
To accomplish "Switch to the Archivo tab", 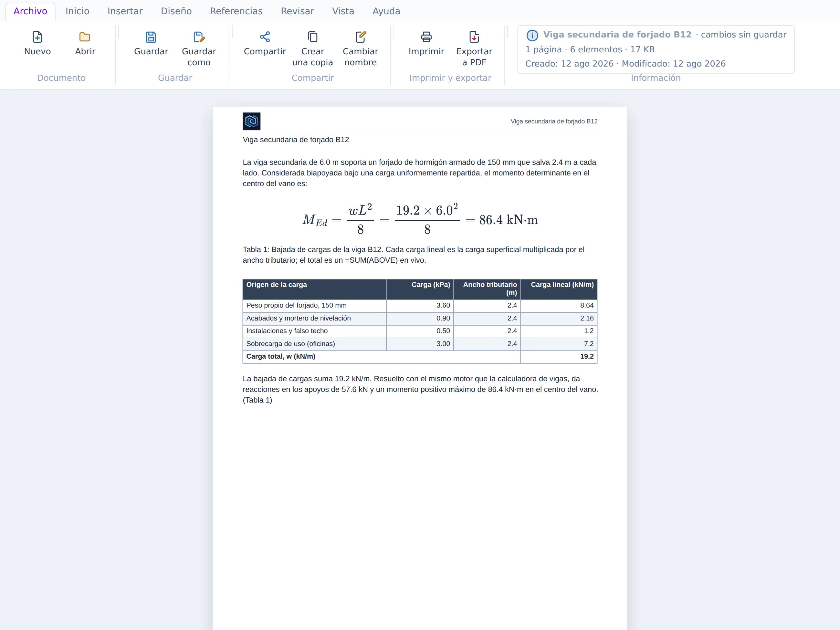I will 30,11.
